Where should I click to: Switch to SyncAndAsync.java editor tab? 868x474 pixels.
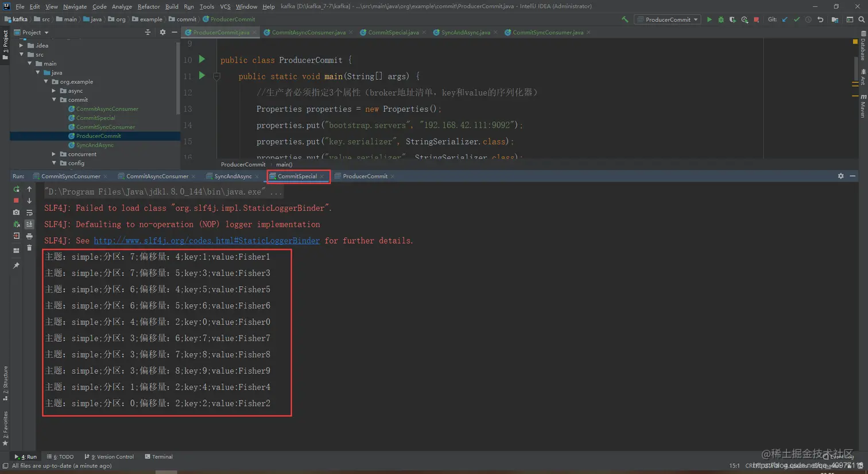point(466,33)
